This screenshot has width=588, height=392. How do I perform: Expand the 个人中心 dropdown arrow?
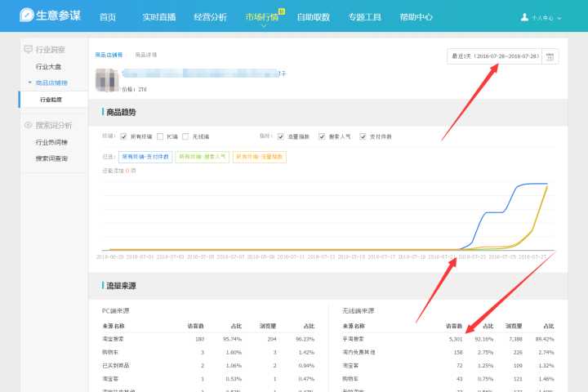[x=559, y=17]
